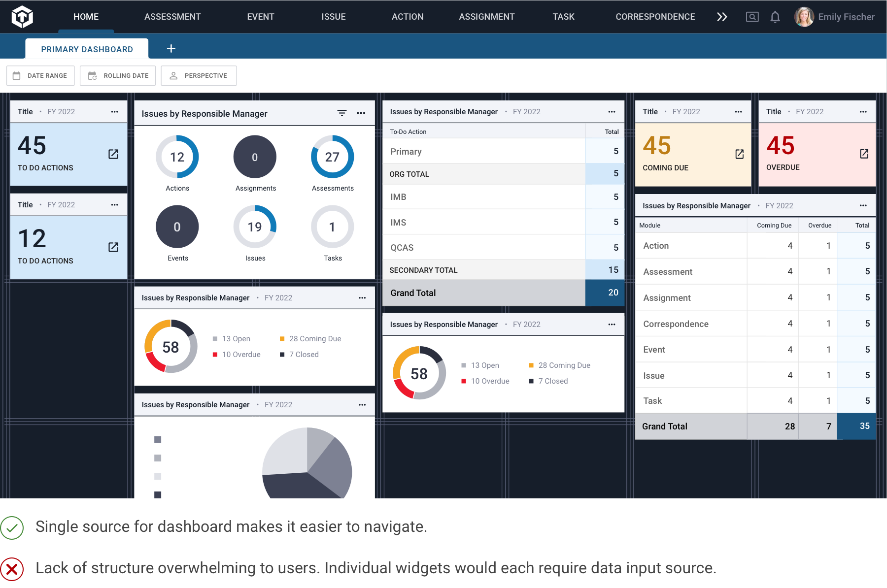Screen dimensions: 887x588
Task: Open options menu of OVERDUE widget
Action: click(x=863, y=112)
